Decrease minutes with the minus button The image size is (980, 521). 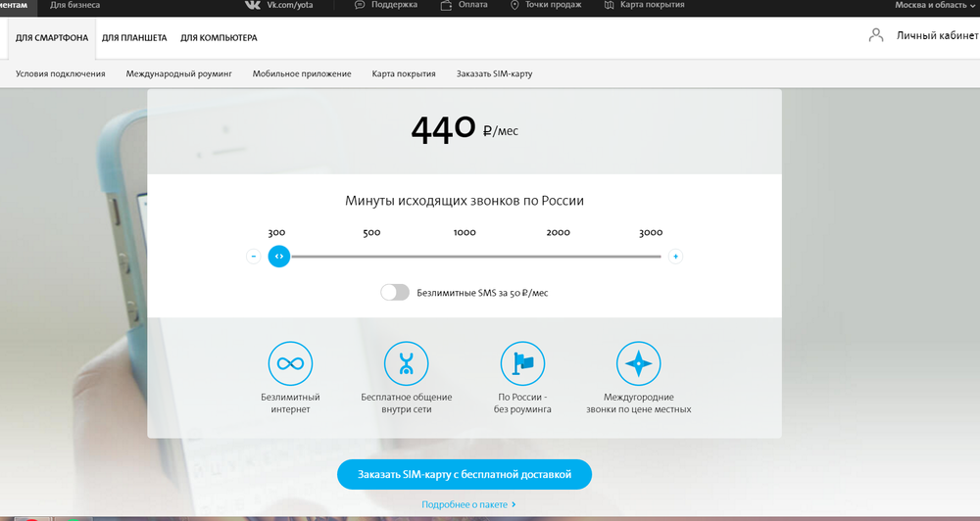click(253, 257)
